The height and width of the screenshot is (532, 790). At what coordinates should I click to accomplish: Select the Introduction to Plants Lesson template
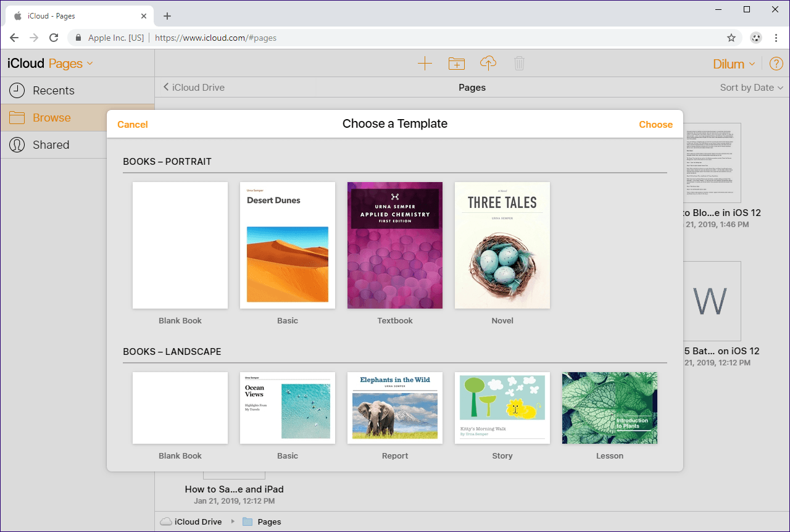tap(610, 408)
